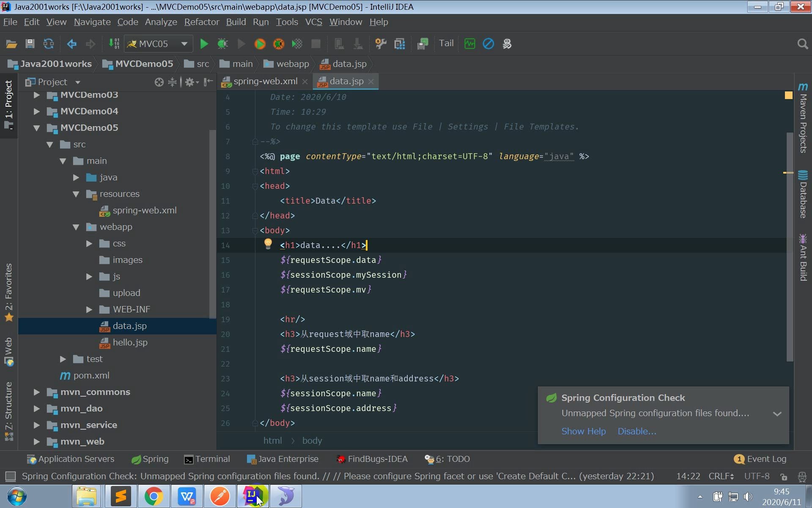The height and width of the screenshot is (508, 812).
Task: Open Search Everywhere magnifier icon
Action: coord(802,44)
